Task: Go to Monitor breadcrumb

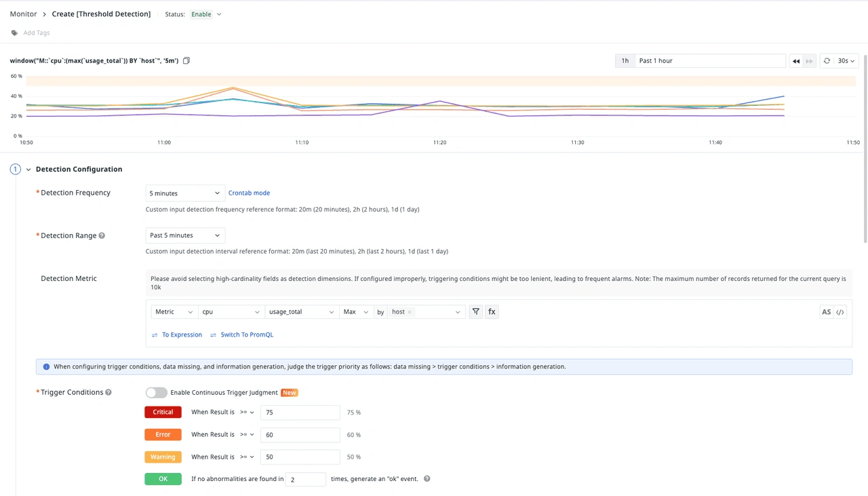Action: pyautogui.click(x=24, y=14)
